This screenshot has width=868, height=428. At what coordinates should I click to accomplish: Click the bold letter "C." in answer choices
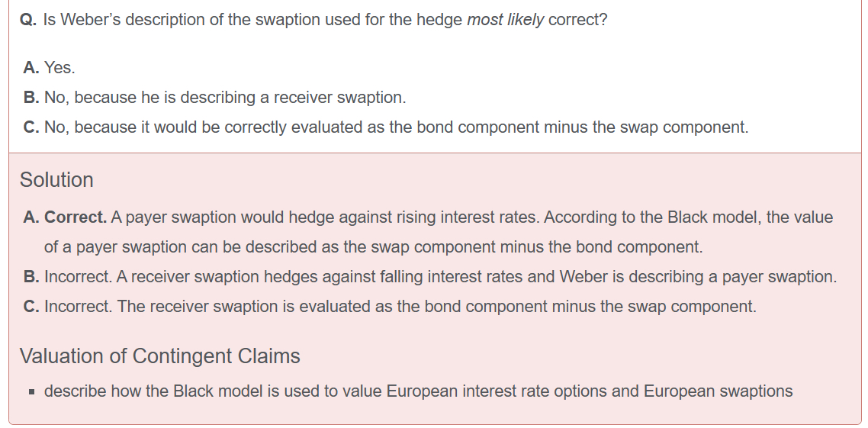pyautogui.click(x=31, y=127)
